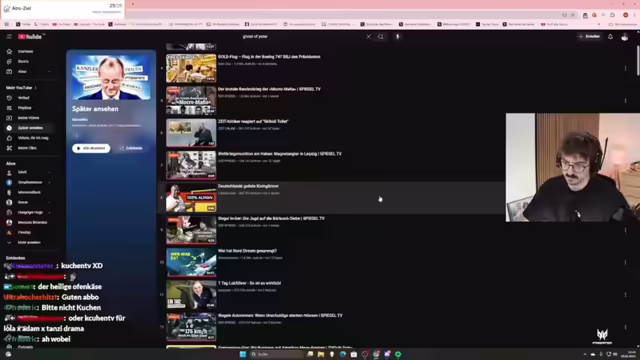This screenshot has height=360, width=640.
Task: Start voice search with the microphone
Action: (398, 36)
